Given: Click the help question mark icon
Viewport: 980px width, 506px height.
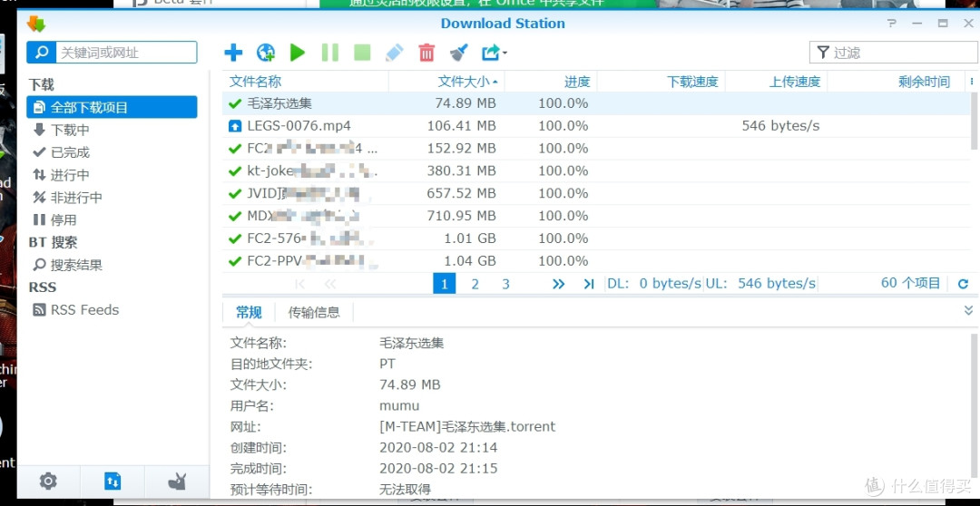Looking at the screenshot, I should [892, 23].
